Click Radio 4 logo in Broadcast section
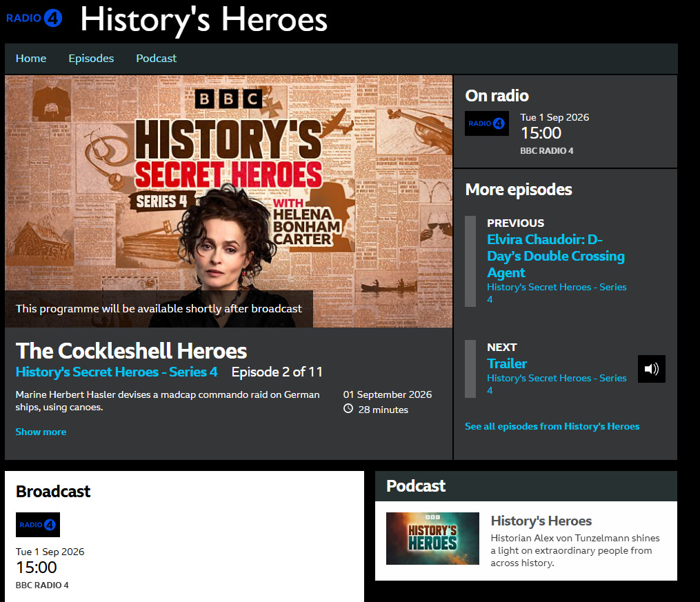Viewport: 700px width, 602px height. point(38,525)
